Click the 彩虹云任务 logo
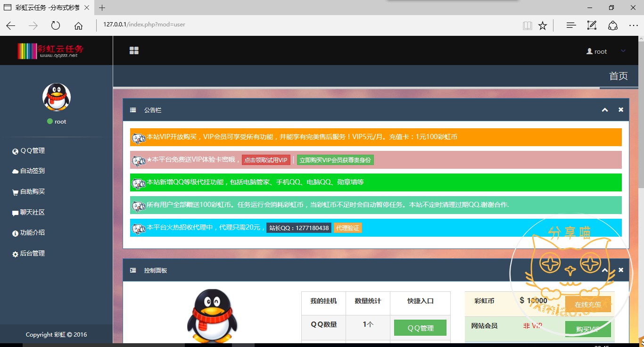 pos(51,50)
